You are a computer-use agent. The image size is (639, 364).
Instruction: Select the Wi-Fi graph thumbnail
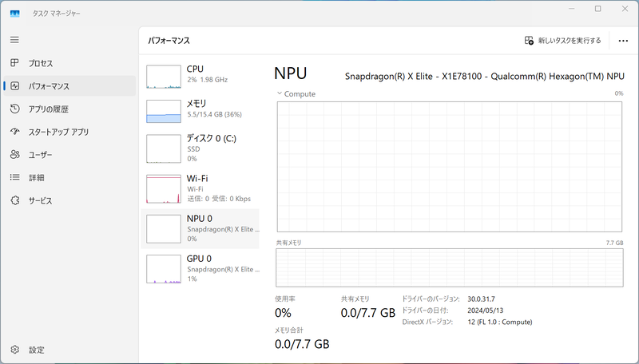click(x=164, y=188)
